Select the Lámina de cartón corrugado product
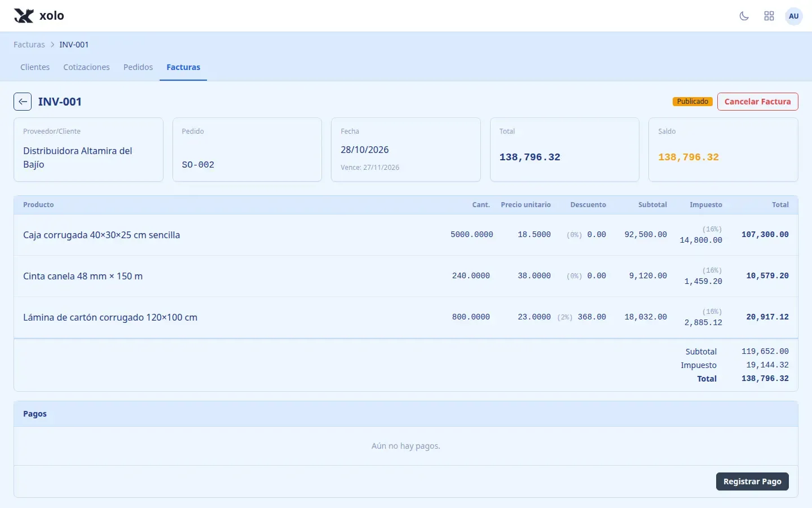The image size is (812, 508). click(111, 317)
